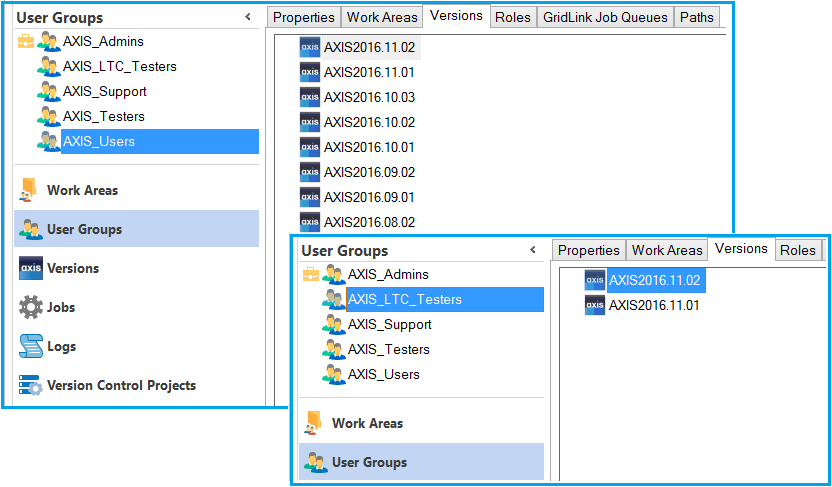Click axis icon of AXIS2016.11.01 in front window
Screen dimensions: 832x487
click(595, 305)
